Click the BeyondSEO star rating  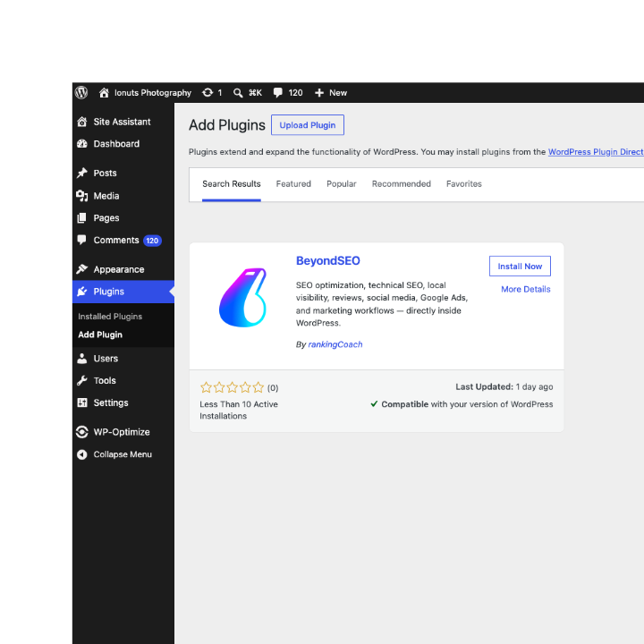232,387
